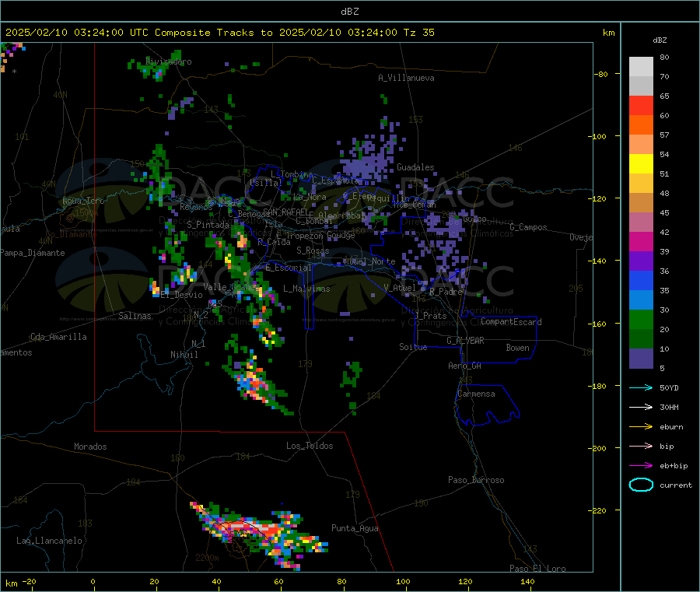Select the magenta color swatch beside 42

[641, 241]
